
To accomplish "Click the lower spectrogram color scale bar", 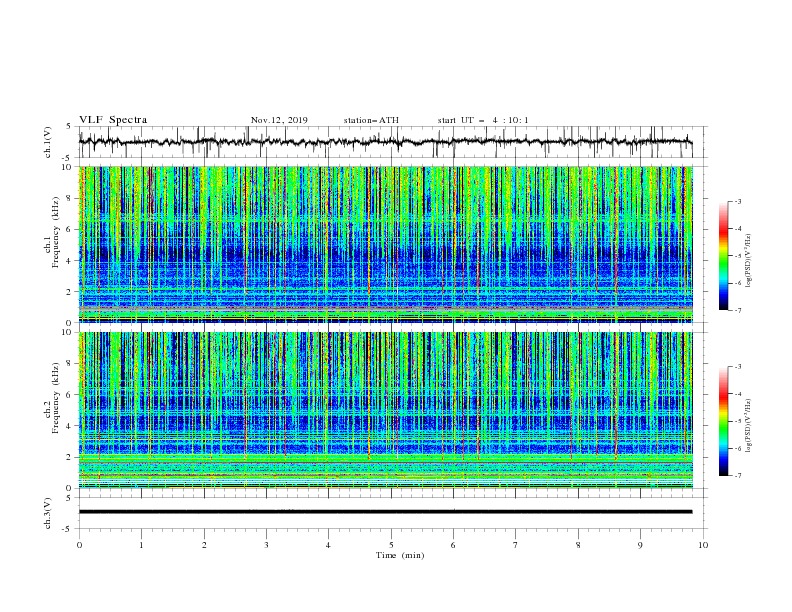I will click(x=723, y=421).
